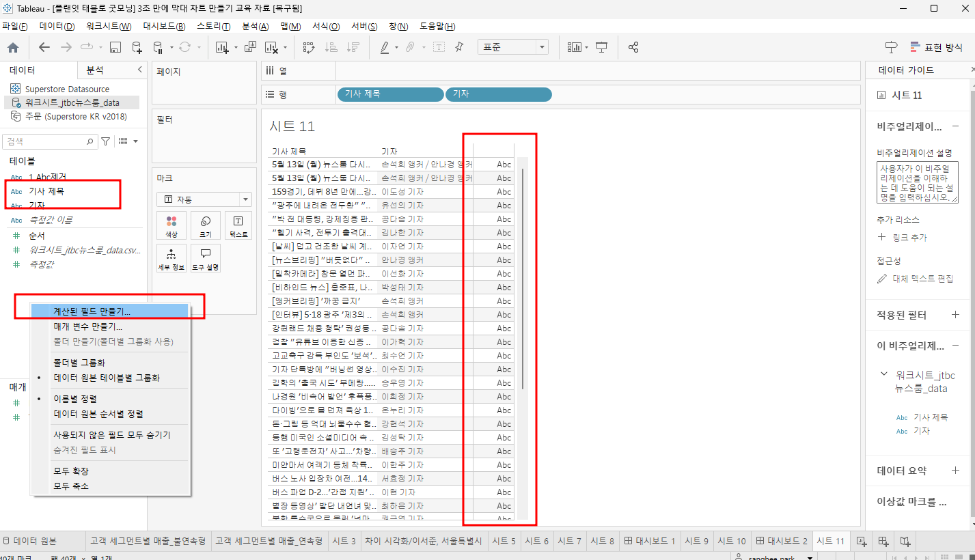
Task: Open the 워크시트(W) menu
Action: coord(109,26)
